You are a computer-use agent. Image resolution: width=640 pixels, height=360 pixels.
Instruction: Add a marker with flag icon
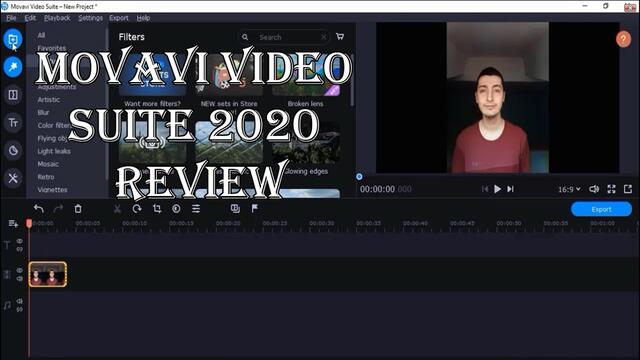point(255,209)
